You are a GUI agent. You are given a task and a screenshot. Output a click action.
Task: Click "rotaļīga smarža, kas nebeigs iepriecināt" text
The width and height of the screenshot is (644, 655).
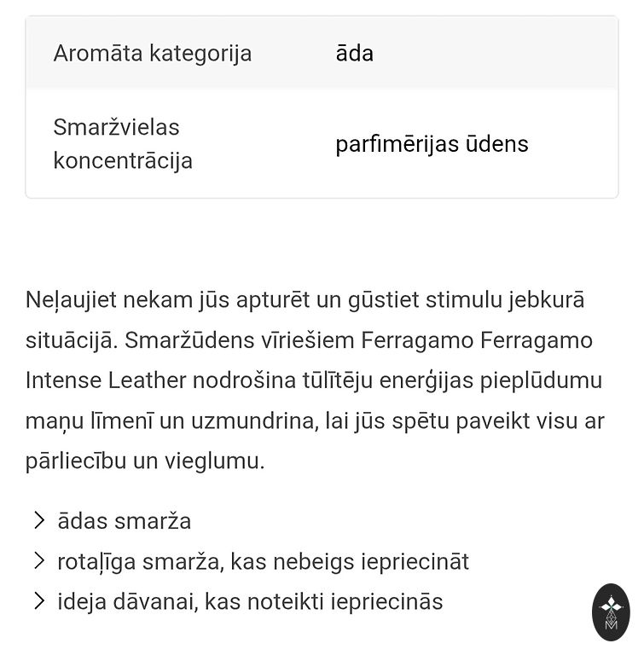click(x=263, y=561)
